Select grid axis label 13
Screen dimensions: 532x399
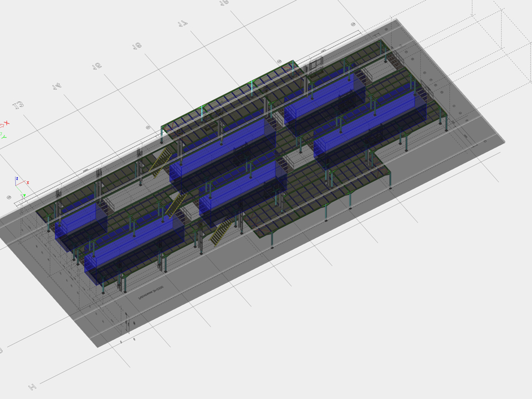coord(18,105)
